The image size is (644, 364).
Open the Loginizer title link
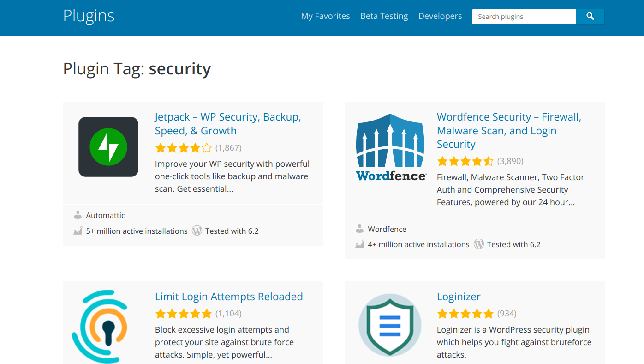point(459,297)
